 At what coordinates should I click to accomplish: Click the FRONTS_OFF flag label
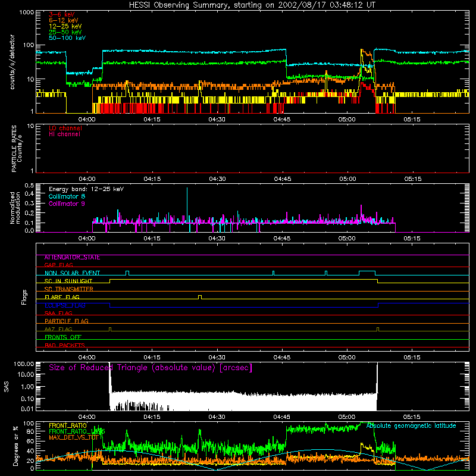[63, 337]
